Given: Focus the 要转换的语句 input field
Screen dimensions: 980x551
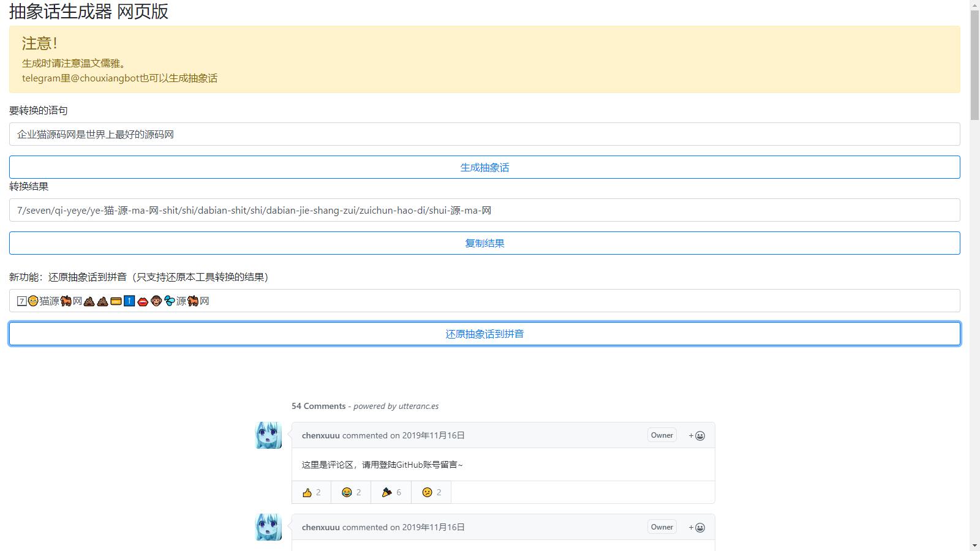Looking at the screenshot, I should tap(484, 134).
